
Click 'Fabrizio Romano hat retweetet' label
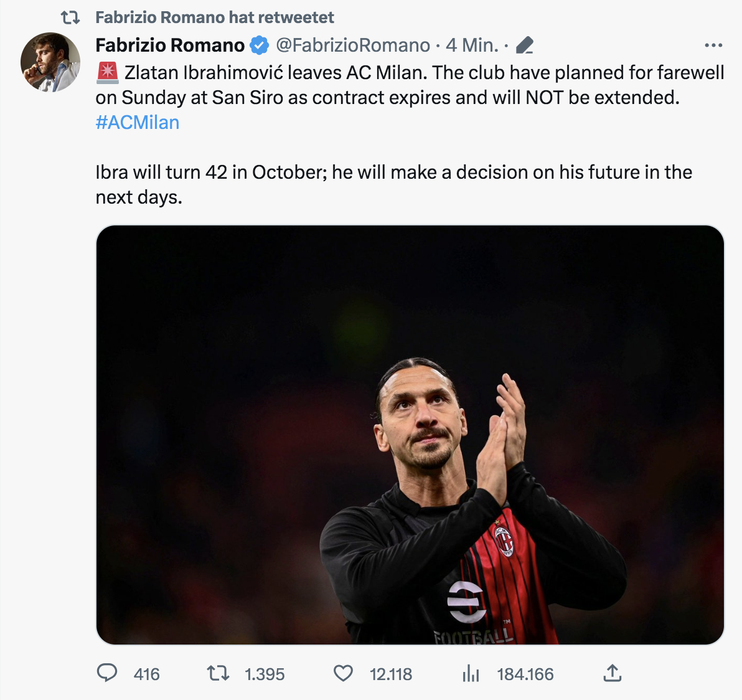point(215,17)
